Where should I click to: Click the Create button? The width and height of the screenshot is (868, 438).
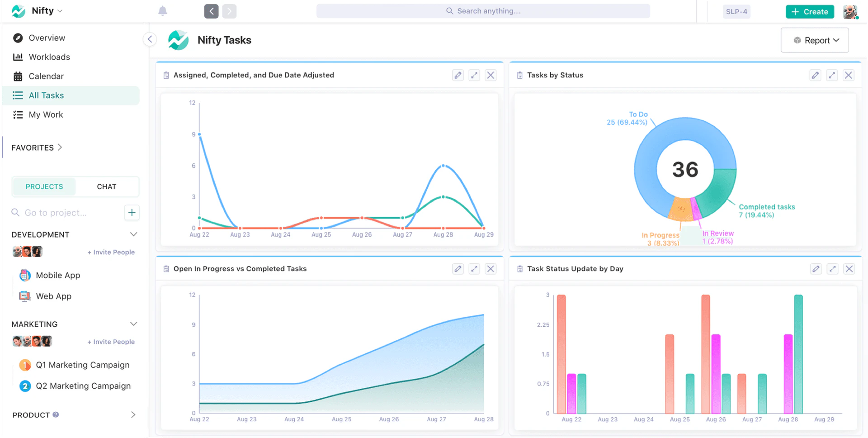pos(809,11)
